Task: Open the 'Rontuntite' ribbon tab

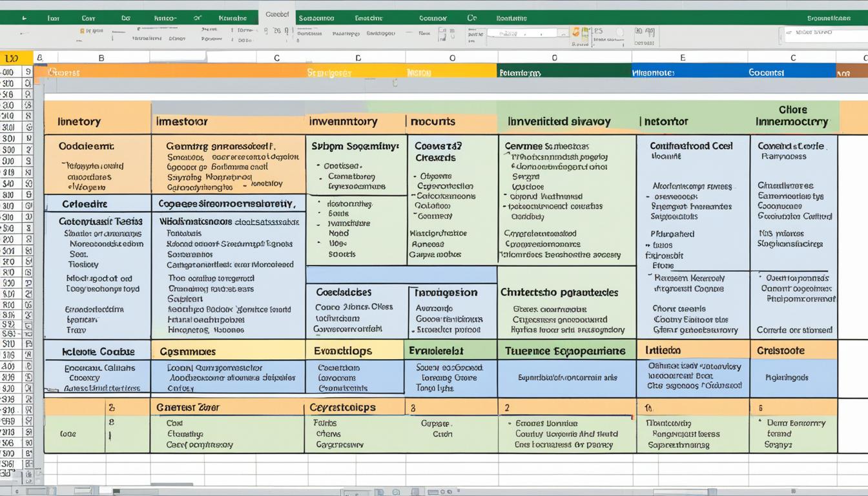Action: (x=512, y=18)
